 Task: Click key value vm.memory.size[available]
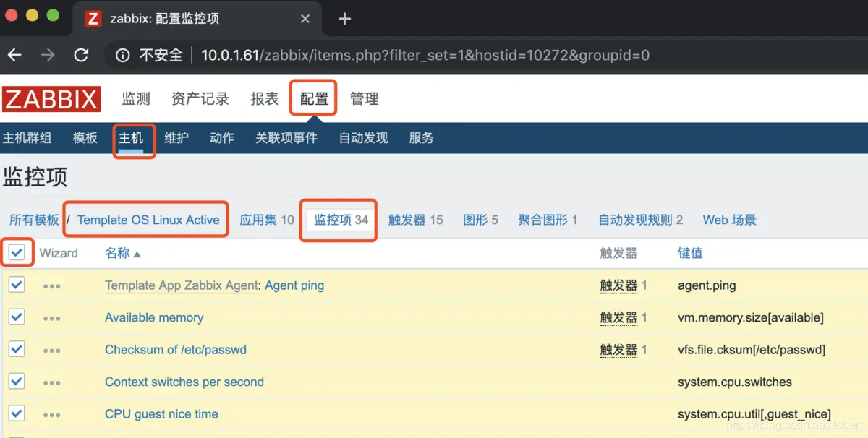(x=751, y=317)
